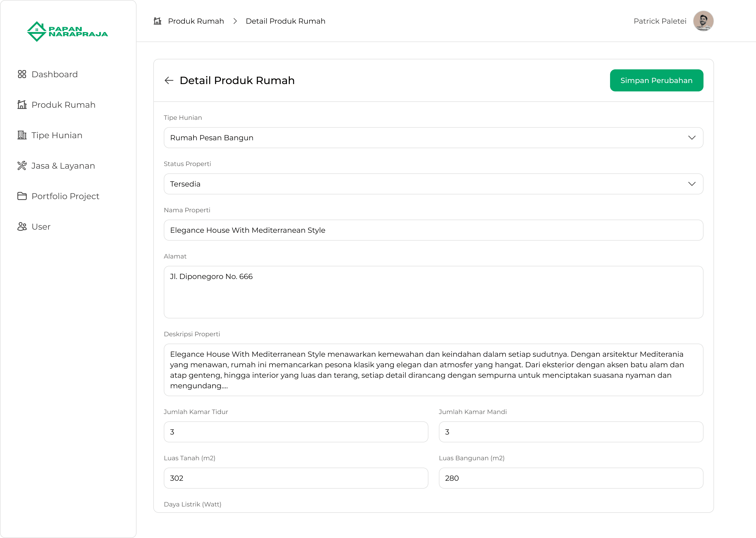Expand the Status Properti dropdown chevron
This screenshot has width=756, height=538.
coord(691,184)
